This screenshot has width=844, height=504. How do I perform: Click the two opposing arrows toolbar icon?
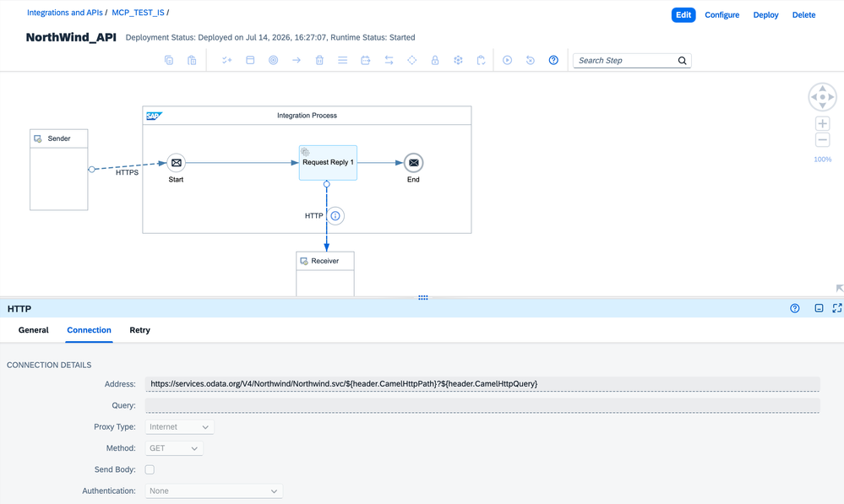click(389, 60)
